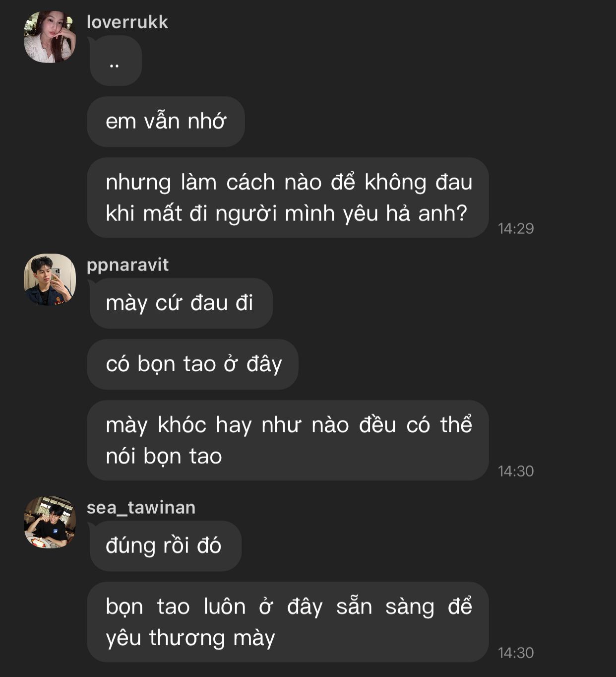The width and height of the screenshot is (616, 677).
Task: Click the line "mày khóc hay như nào đều có thể"
Action: 289,425
